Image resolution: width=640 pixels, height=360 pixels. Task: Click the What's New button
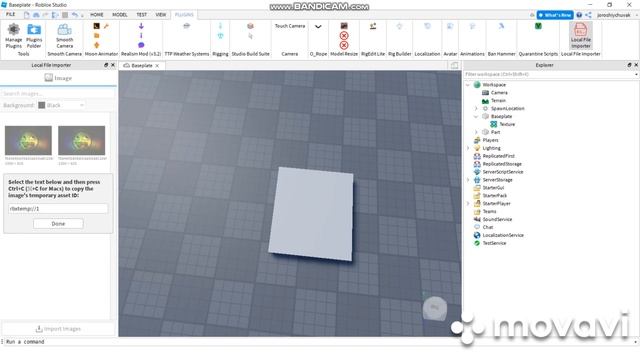tap(555, 15)
